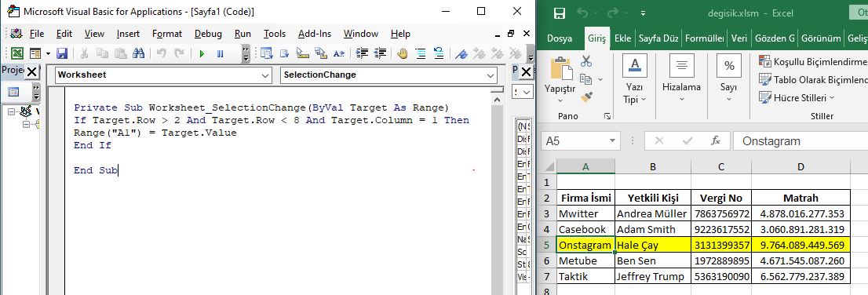The width and height of the screenshot is (868, 295).
Task: Click List Constants icon in Edit toolbar
Action: click(285, 53)
